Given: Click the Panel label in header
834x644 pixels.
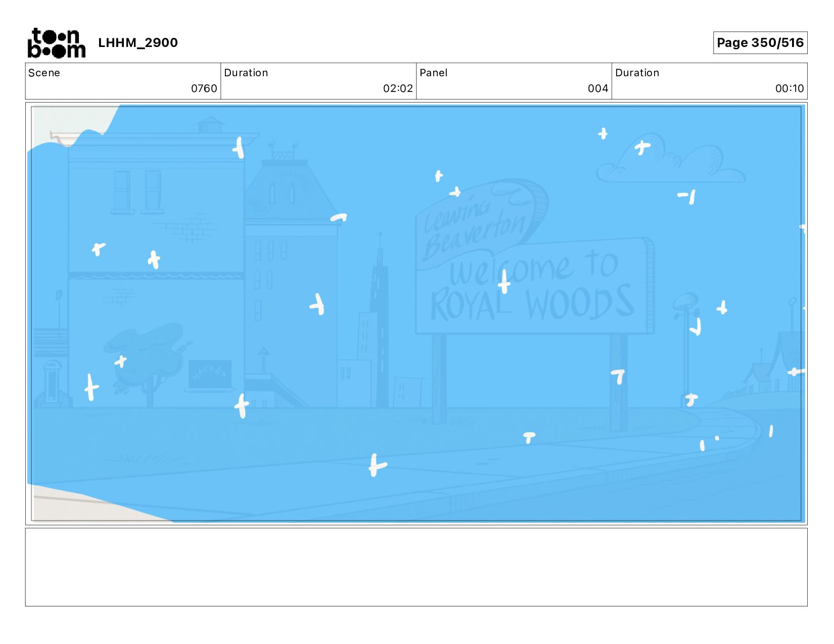Looking at the screenshot, I should point(434,73).
